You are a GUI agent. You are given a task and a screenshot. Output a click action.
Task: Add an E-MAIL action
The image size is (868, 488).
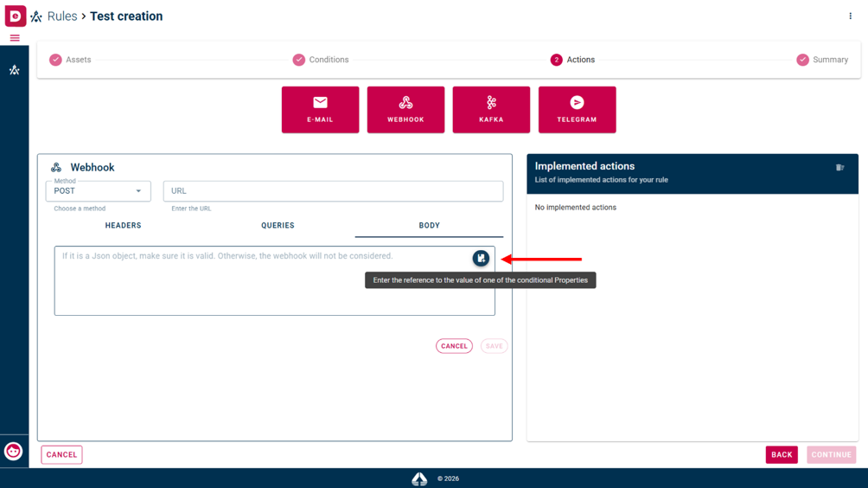[x=320, y=110]
